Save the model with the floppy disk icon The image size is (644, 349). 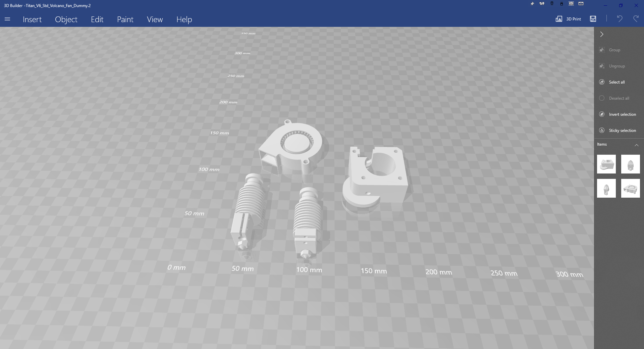[x=593, y=19]
